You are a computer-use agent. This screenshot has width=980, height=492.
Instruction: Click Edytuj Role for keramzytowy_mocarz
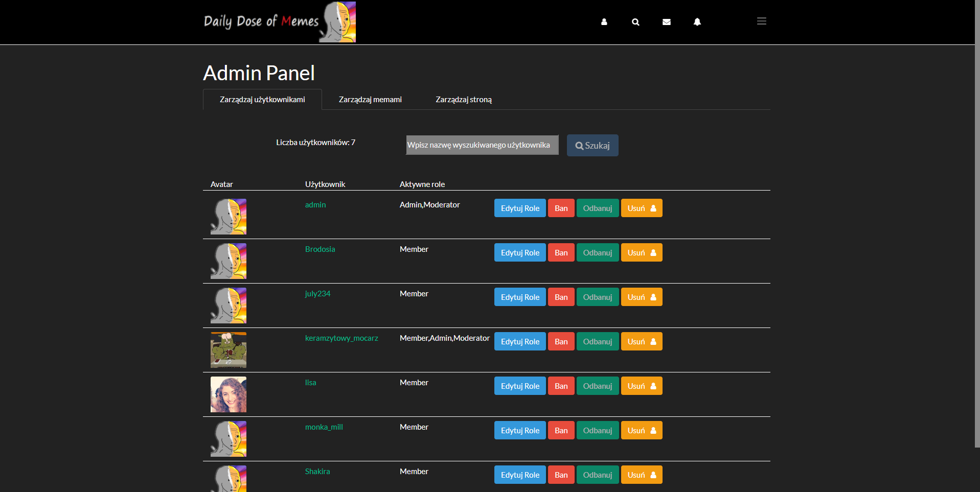click(x=519, y=341)
